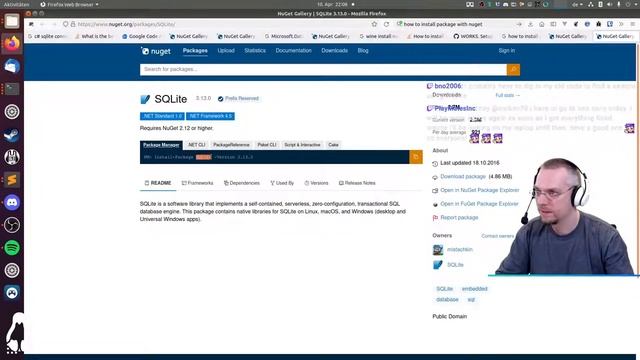
Task: Open the Packages nav item
Action: pos(195,51)
